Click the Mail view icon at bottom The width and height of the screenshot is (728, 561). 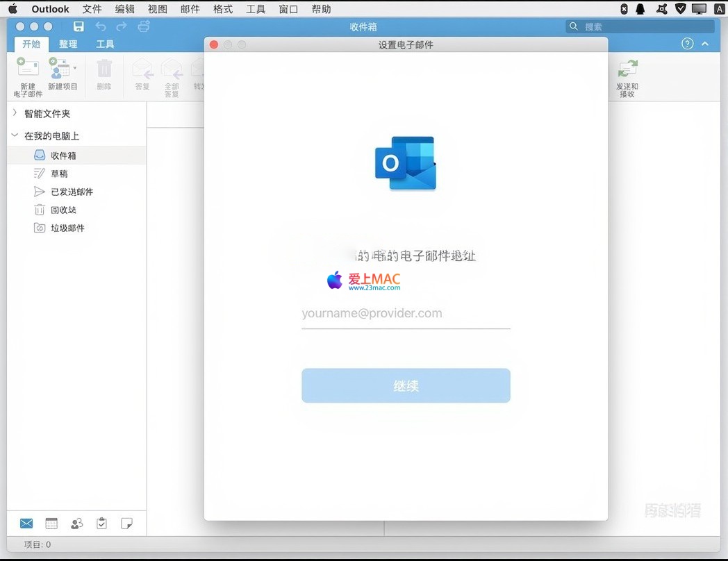click(26, 524)
